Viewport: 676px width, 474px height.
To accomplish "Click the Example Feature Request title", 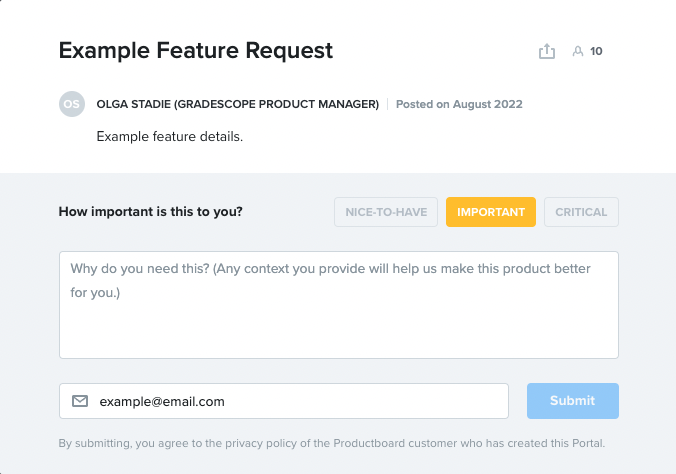I will pos(196,50).
